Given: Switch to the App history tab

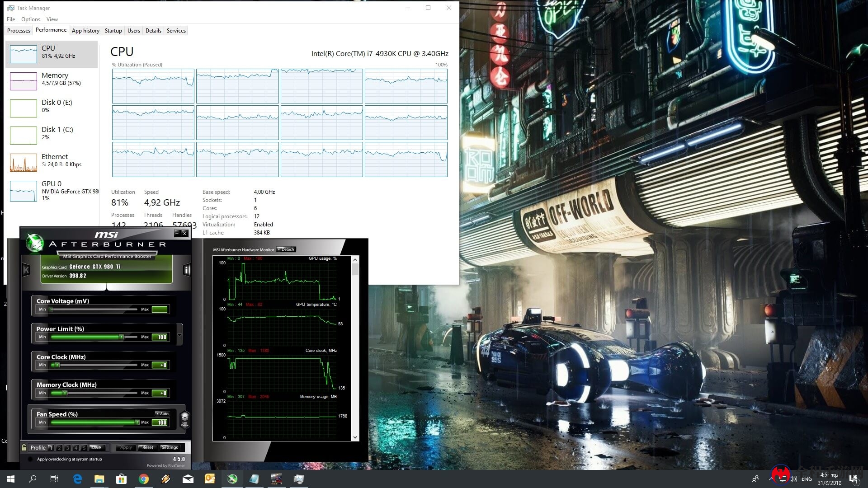Looking at the screenshot, I should [85, 31].
